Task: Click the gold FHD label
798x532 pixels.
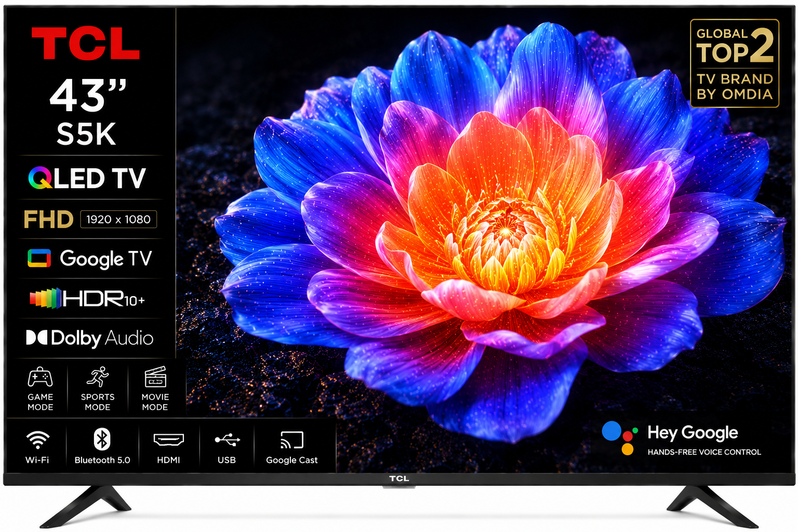Action: (48, 220)
